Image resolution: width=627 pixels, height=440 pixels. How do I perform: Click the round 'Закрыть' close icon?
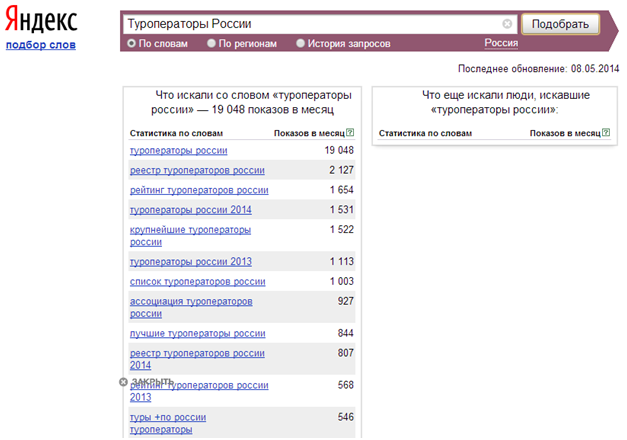(123, 382)
